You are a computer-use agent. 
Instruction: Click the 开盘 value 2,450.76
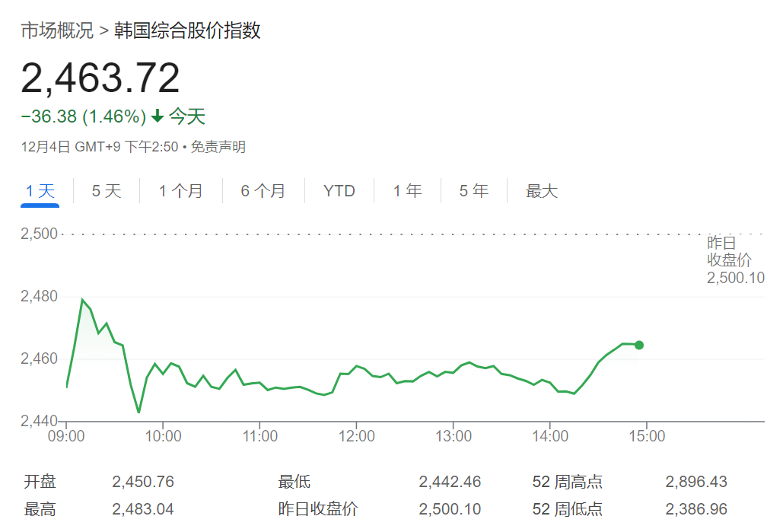point(143,482)
